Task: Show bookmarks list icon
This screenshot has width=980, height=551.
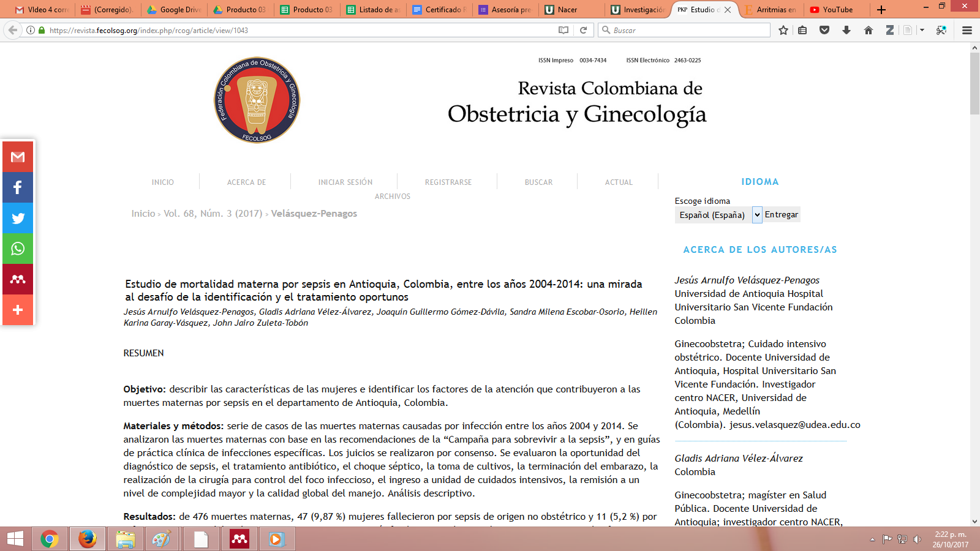Action: coord(802,30)
